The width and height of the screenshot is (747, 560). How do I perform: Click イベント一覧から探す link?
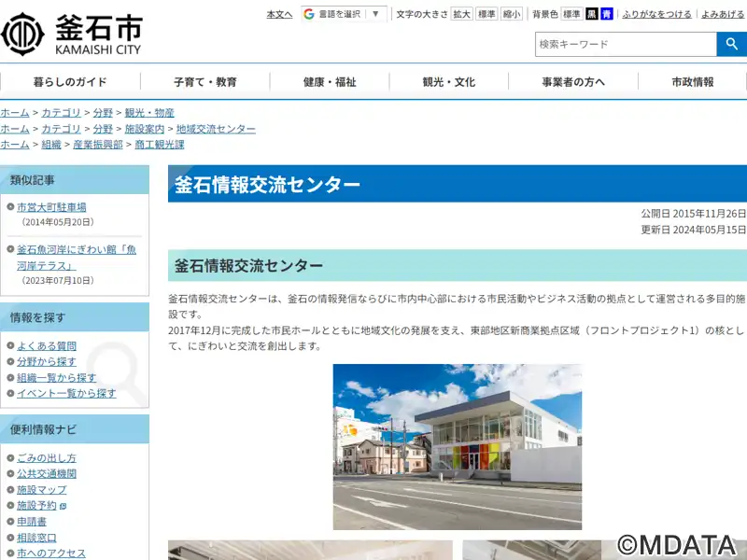pos(66,393)
